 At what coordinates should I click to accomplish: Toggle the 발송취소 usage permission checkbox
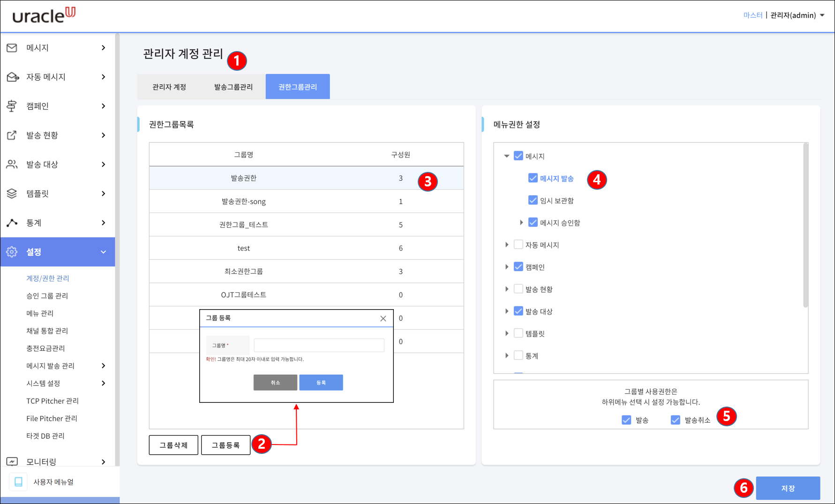[x=676, y=420]
